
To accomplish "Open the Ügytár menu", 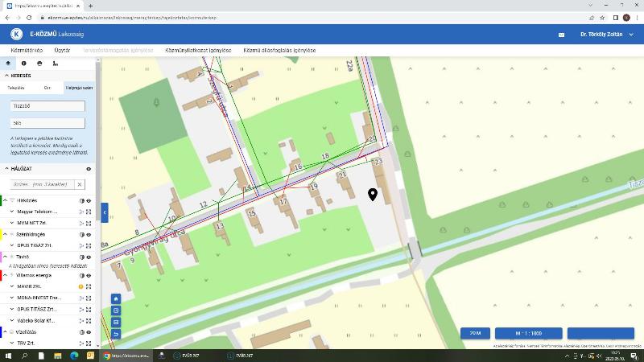I will tap(62, 50).
